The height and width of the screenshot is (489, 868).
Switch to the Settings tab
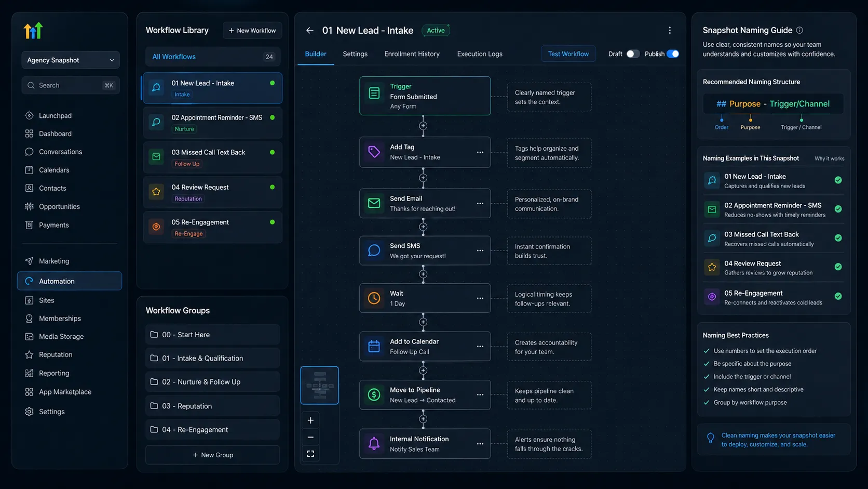pos(355,54)
